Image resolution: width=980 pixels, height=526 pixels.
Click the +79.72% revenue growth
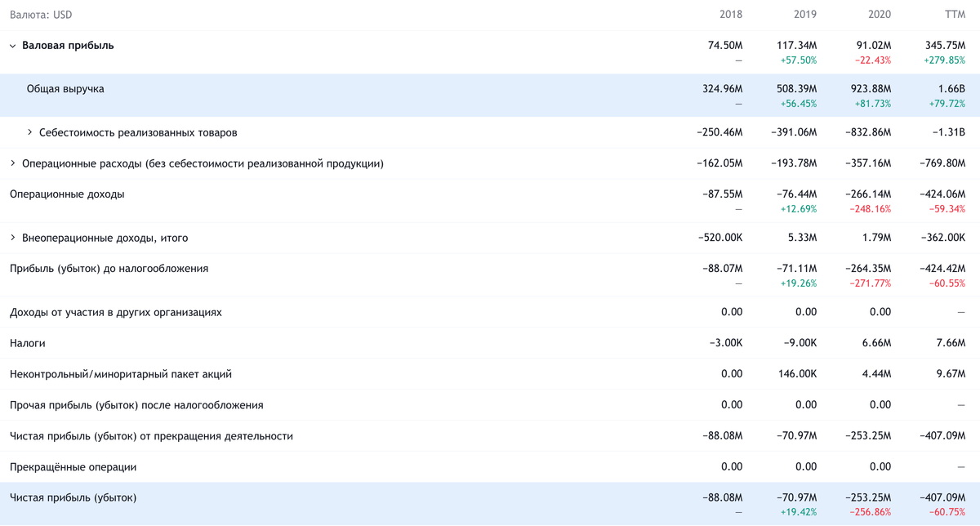point(946,104)
